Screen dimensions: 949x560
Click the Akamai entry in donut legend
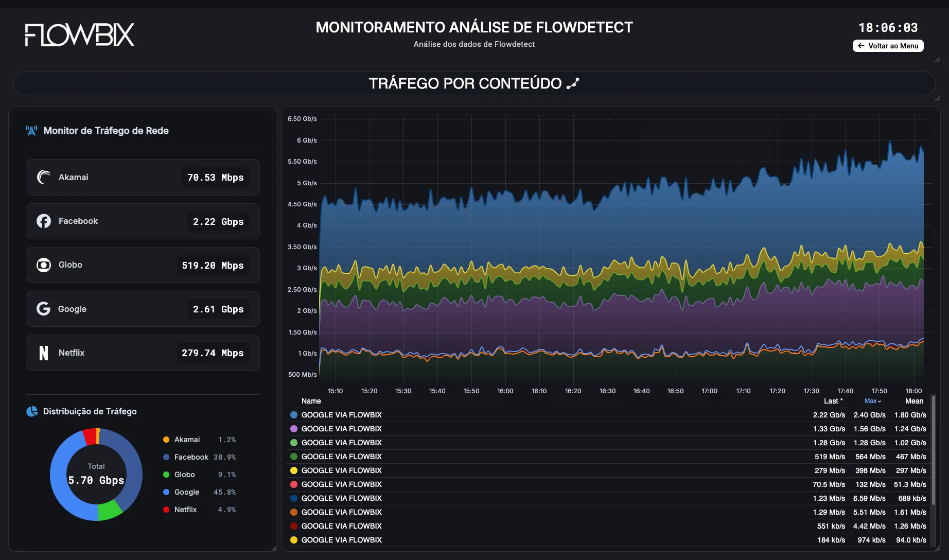[199, 440]
